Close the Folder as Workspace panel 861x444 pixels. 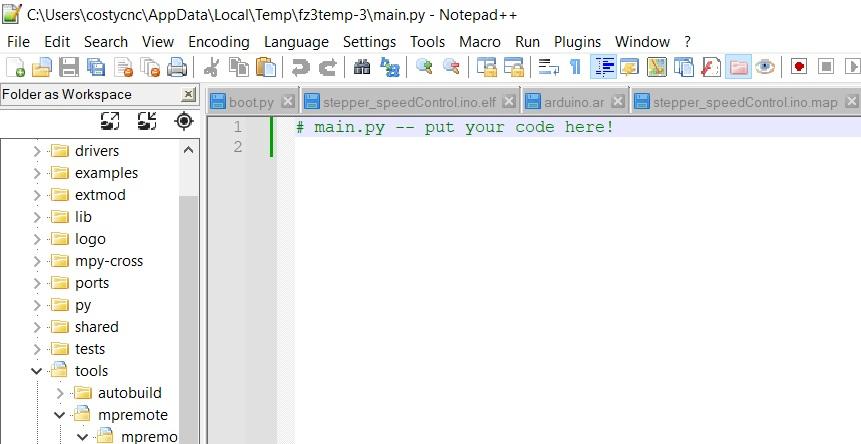click(x=188, y=94)
